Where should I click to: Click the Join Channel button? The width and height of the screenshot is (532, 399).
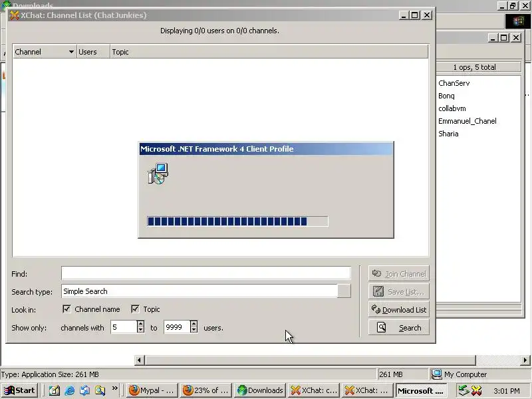(399, 273)
